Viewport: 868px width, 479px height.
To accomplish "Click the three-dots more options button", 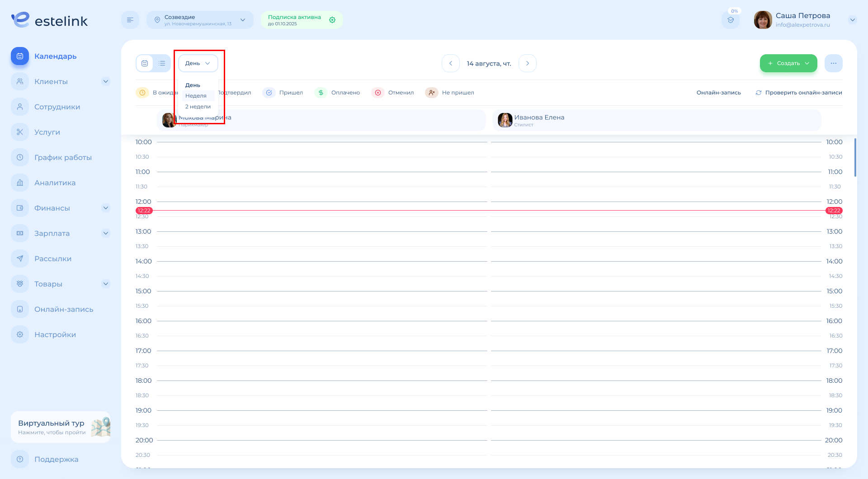I will (833, 63).
